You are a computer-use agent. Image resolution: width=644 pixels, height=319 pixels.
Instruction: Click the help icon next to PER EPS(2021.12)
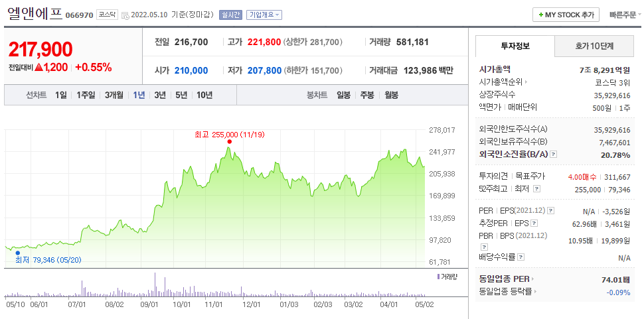tap(551, 211)
